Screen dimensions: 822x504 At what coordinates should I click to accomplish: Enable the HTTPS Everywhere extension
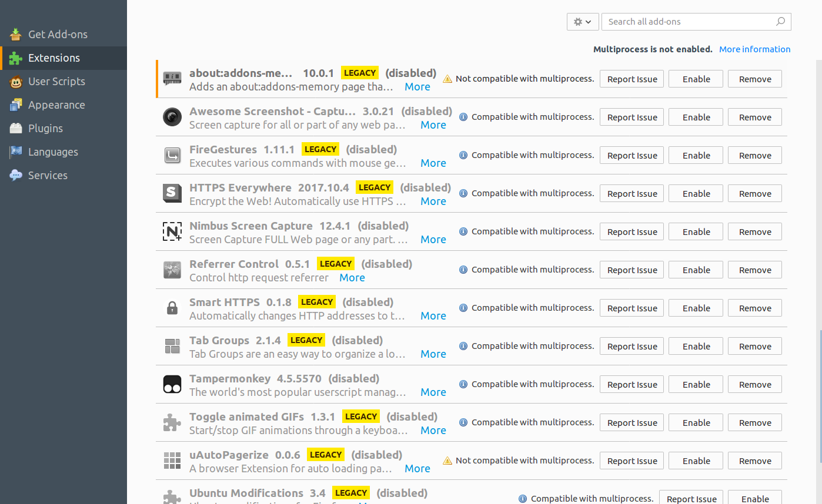click(x=696, y=193)
